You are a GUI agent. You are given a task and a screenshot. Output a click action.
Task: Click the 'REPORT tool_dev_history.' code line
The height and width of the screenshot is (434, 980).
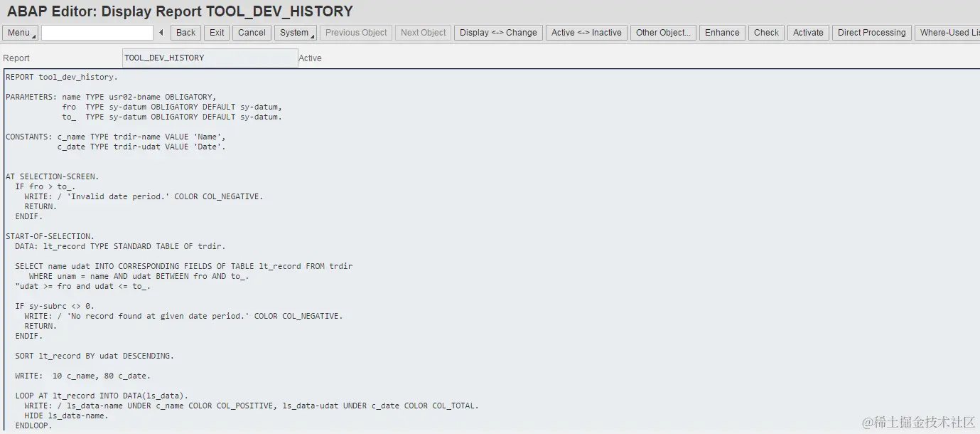pos(62,77)
